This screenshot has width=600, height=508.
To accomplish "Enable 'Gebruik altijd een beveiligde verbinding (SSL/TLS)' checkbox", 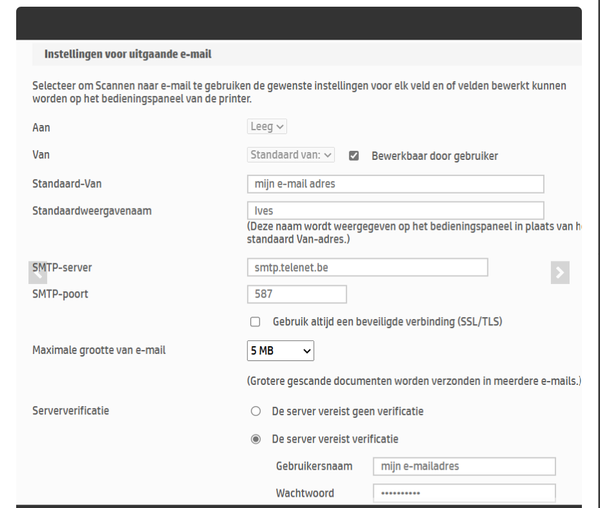I will click(x=255, y=322).
